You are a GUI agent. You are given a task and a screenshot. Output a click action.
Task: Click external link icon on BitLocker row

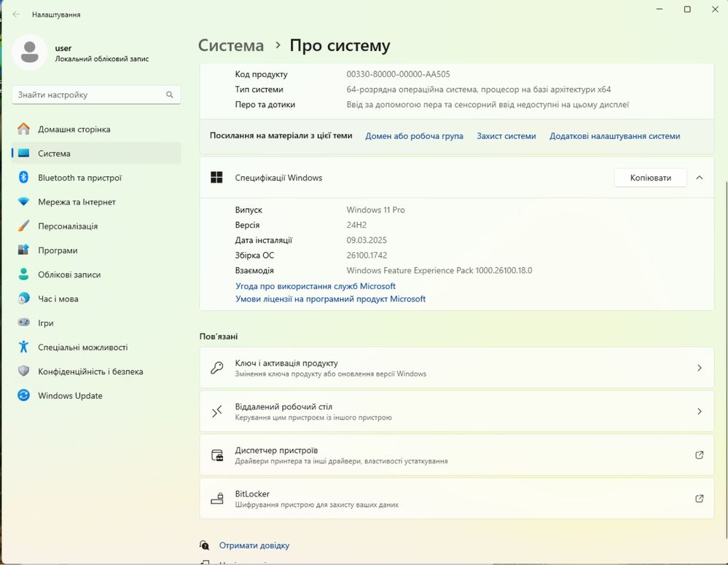(699, 499)
